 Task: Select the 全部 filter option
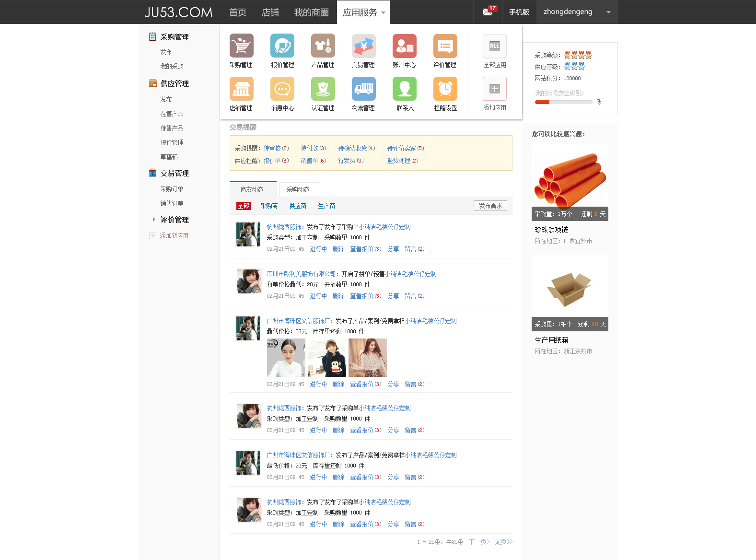pos(243,206)
